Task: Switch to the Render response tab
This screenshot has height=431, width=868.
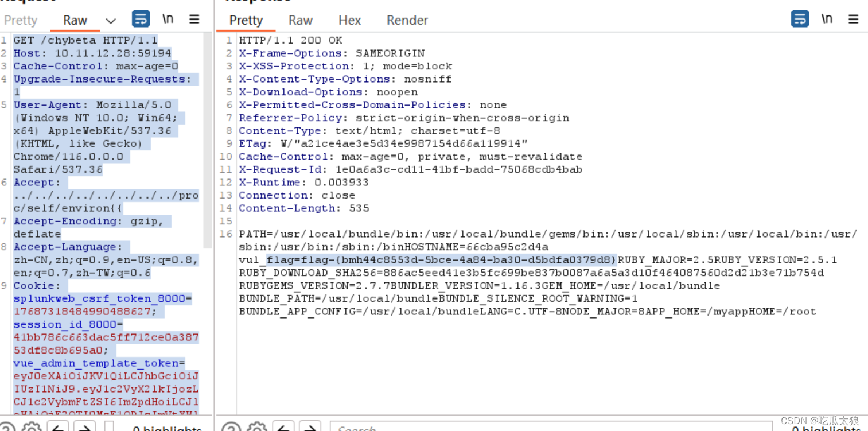Action: tap(407, 20)
